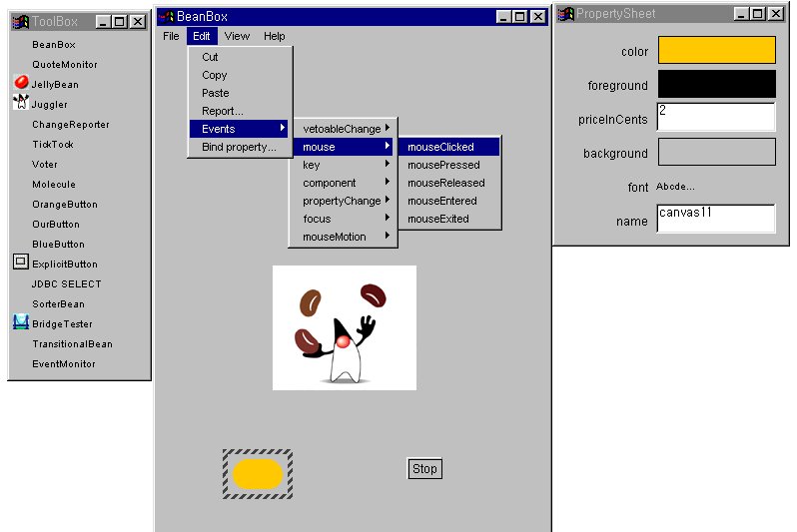Select the Juggler animation bean
Image resolution: width=797 pixels, height=532 pixels.
[345, 327]
